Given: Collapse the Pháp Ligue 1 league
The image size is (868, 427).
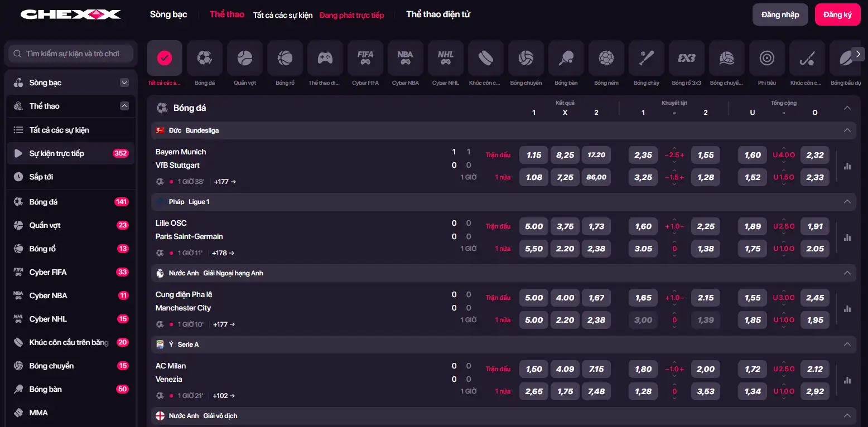Looking at the screenshot, I should tap(847, 202).
